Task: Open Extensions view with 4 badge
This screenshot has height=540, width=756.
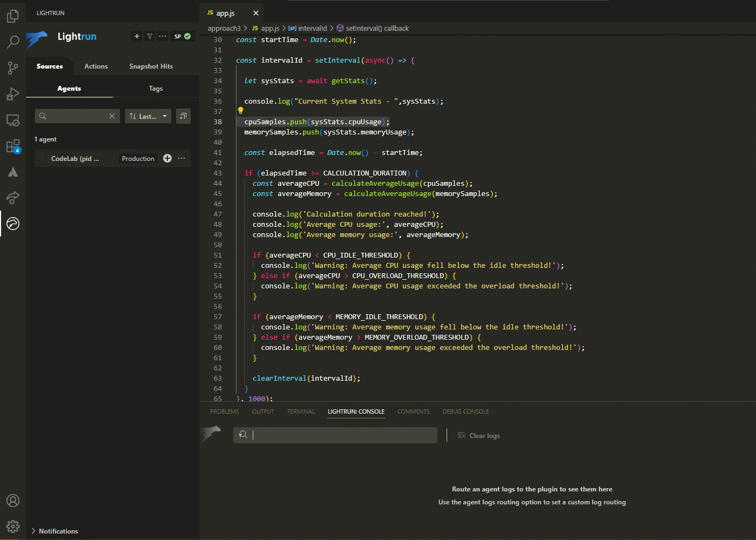Action: (13, 146)
